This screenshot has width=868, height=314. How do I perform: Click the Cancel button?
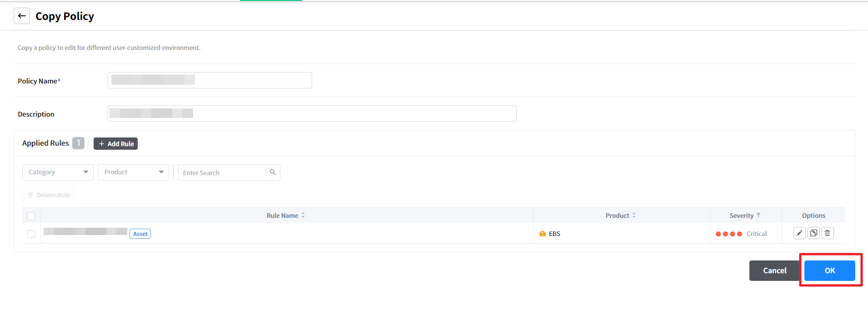[774, 270]
